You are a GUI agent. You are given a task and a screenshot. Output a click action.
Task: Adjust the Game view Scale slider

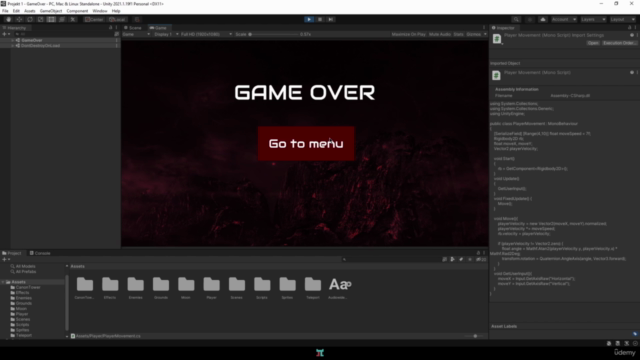(273, 34)
